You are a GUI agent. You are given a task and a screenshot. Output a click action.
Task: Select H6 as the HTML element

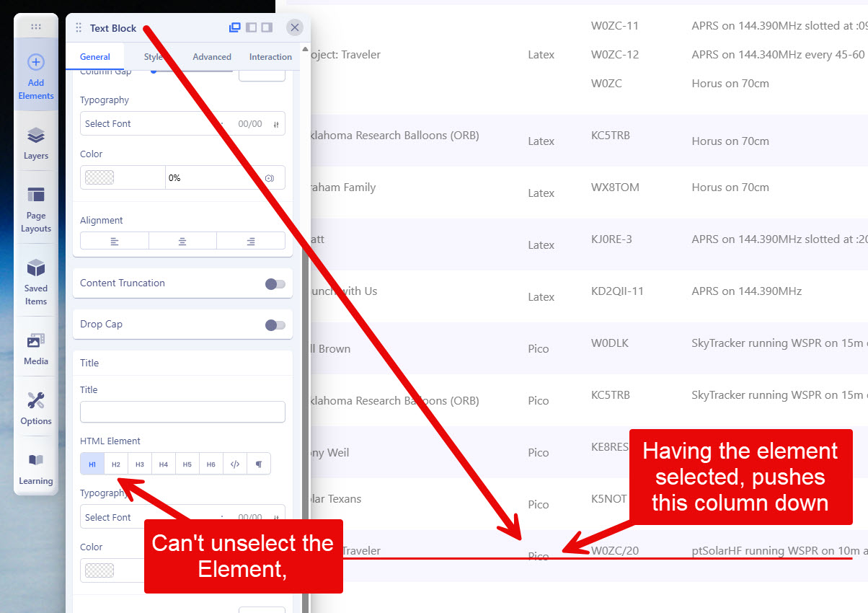click(x=211, y=464)
